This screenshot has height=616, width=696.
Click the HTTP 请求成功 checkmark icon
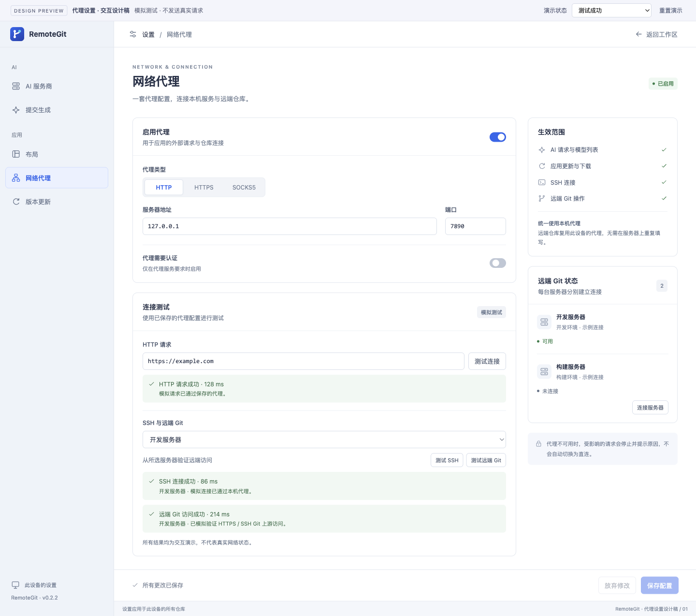151,384
